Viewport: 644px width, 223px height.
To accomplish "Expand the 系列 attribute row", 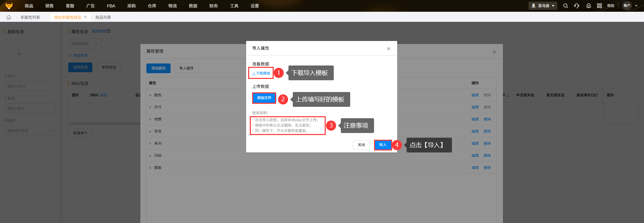I will 150,144.
